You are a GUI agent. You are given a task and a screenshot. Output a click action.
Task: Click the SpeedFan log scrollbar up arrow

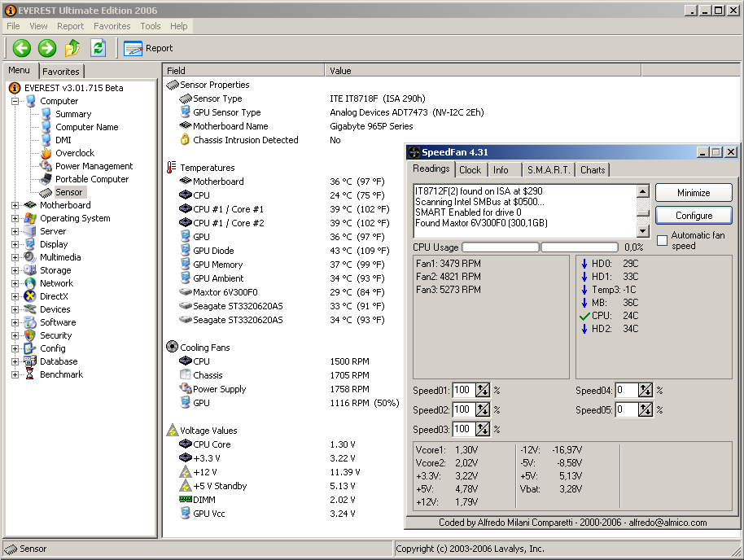(642, 192)
